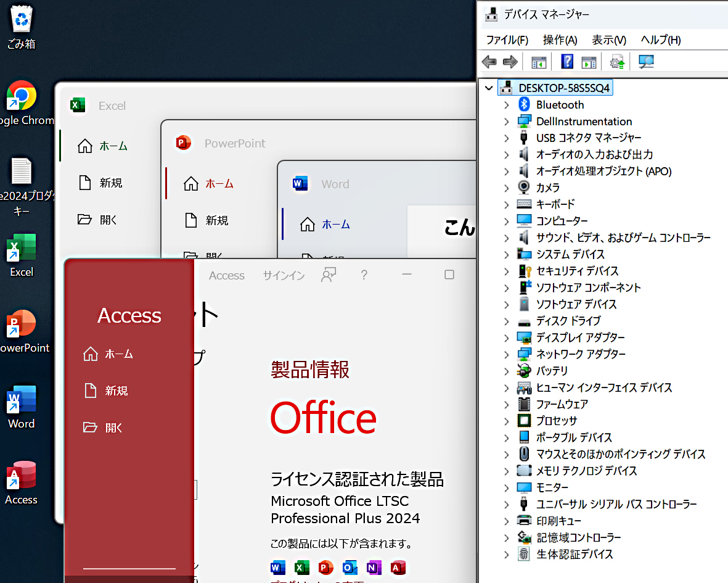Open the Access desktop shortcut
The height and width of the screenshot is (583, 728).
[x=22, y=482]
